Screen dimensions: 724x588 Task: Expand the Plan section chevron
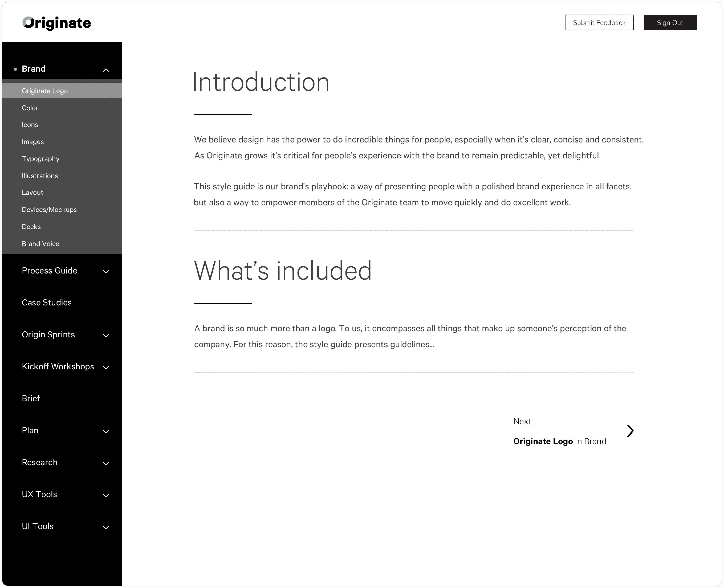click(106, 432)
